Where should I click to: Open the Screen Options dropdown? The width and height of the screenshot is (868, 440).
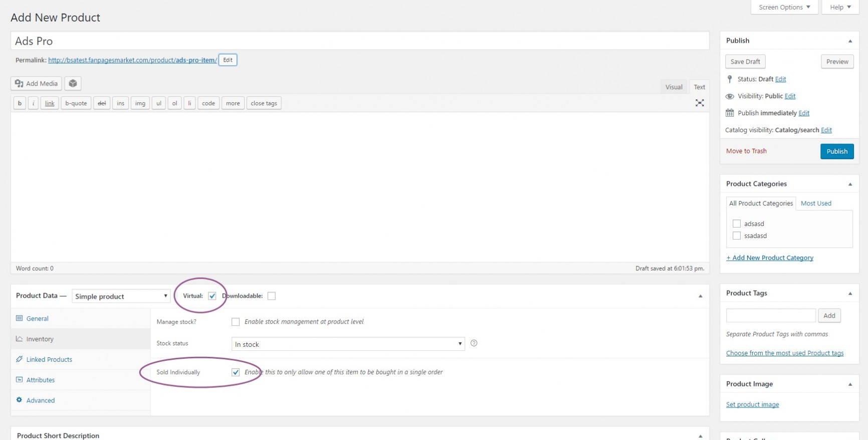pos(784,7)
